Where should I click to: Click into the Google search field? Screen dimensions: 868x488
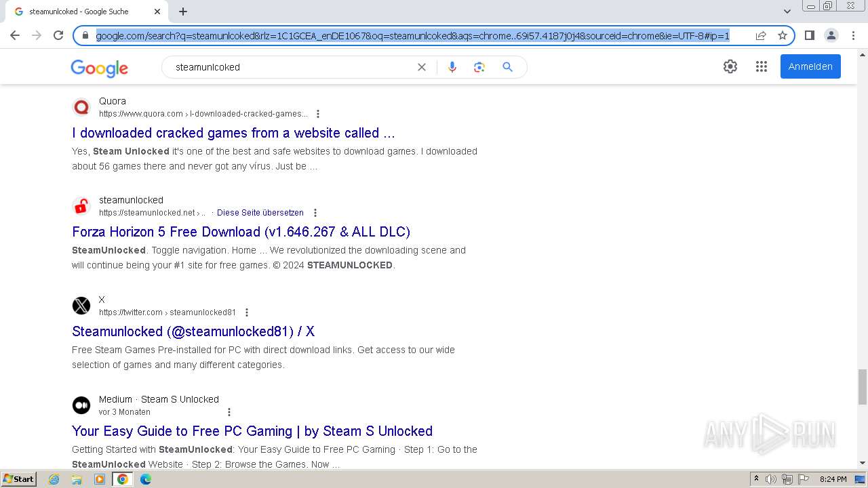pyautogui.click(x=292, y=67)
